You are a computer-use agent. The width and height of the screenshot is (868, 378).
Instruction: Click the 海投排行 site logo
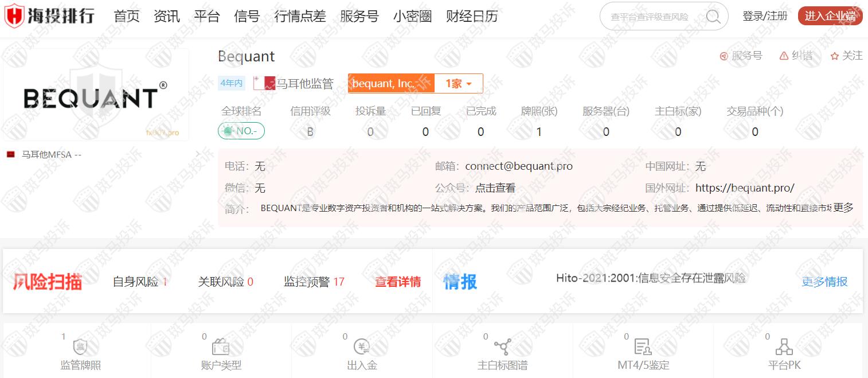coord(49,16)
